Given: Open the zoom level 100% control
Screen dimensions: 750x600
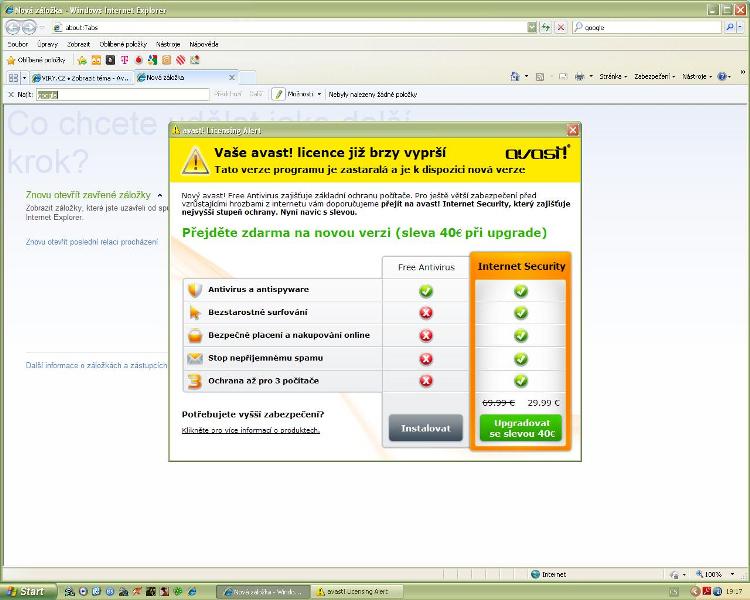Looking at the screenshot, I should (x=715, y=575).
